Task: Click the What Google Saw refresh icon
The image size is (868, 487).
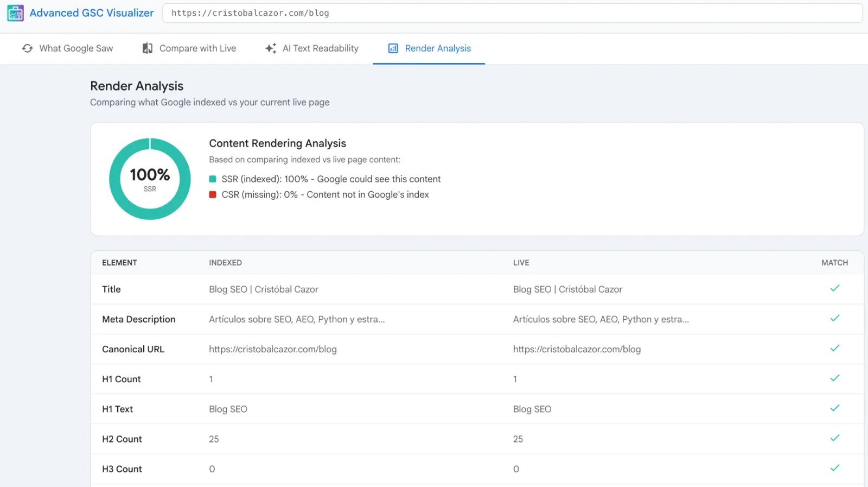Action: click(x=27, y=48)
